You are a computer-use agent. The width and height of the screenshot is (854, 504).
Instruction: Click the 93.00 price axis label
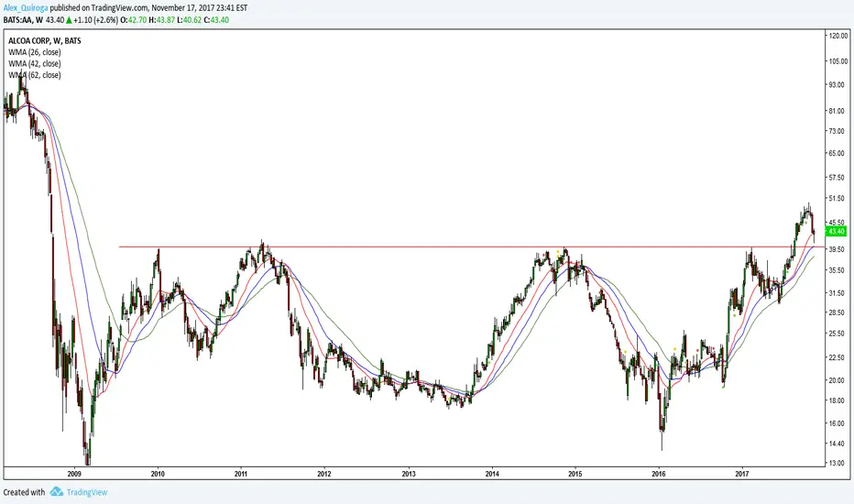(x=836, y=85)
